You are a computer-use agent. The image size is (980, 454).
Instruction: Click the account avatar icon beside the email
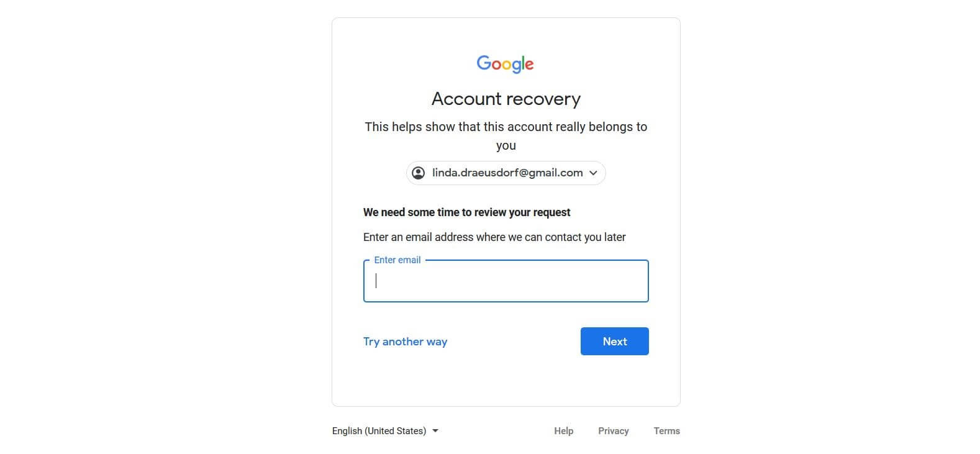click(419, 173)
